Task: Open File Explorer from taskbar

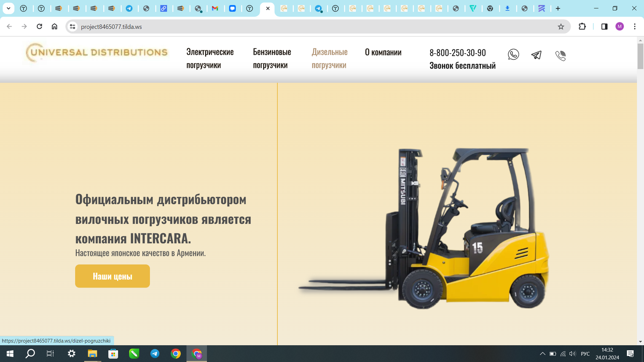Action: click(92, 354)
